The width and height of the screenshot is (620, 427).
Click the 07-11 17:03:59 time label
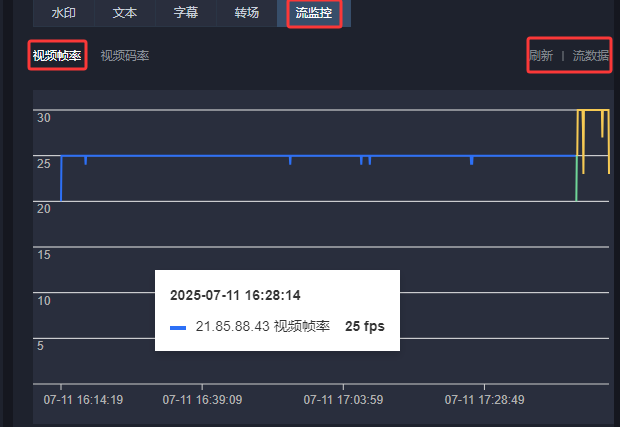coord(343,400)
